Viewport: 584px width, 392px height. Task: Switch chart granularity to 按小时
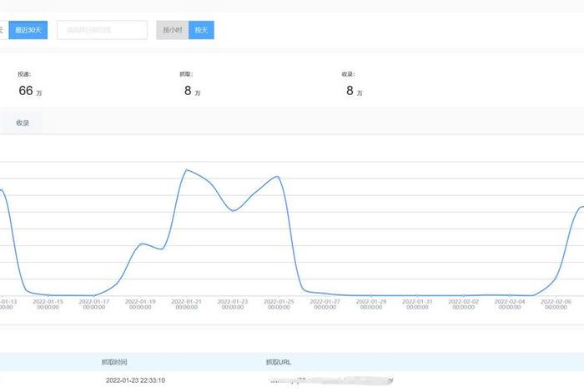point(173,30)
